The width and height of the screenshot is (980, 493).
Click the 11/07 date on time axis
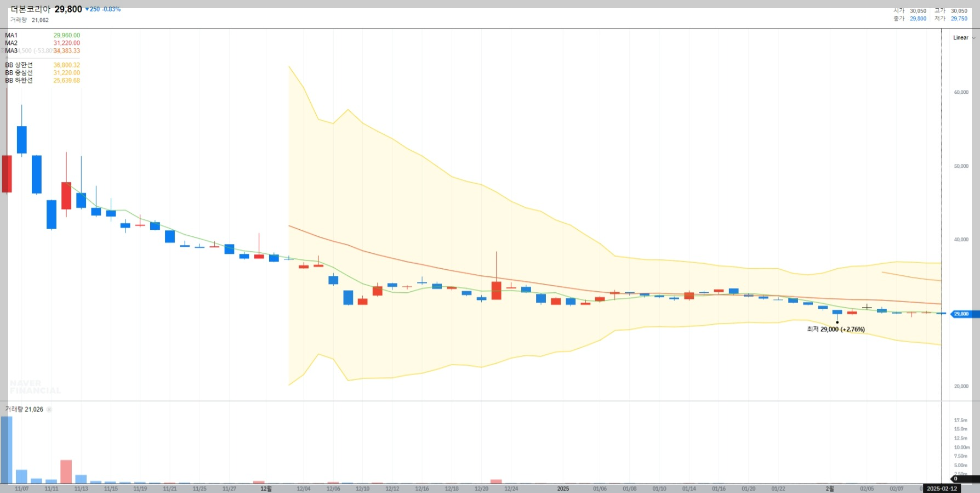(22, 489)
